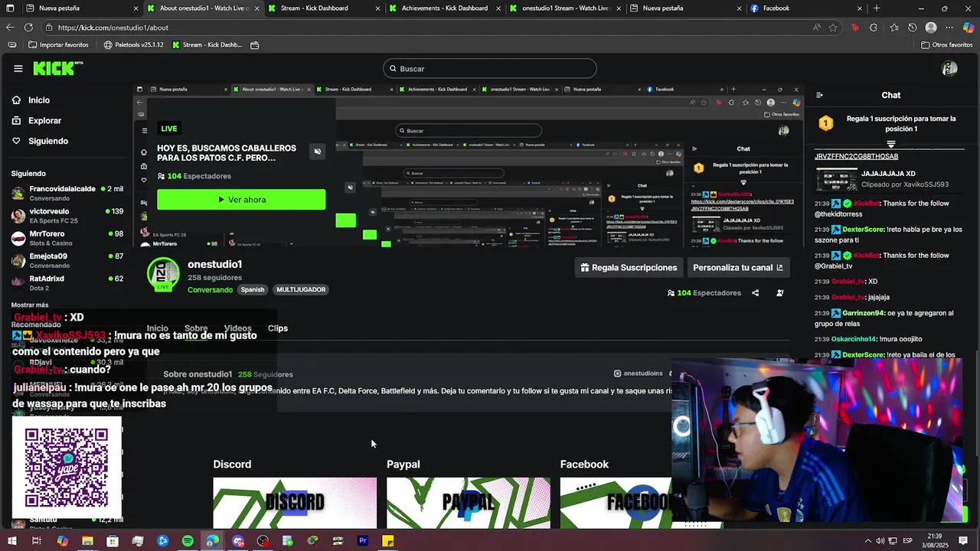
Task: Open the Discord panel banner
Action: (295, 503)
